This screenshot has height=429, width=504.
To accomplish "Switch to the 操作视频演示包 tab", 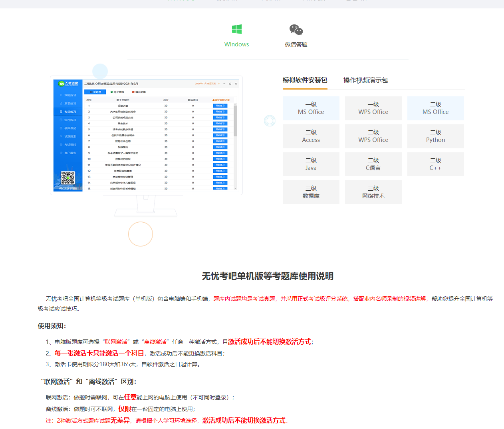I will pos(365,80).
